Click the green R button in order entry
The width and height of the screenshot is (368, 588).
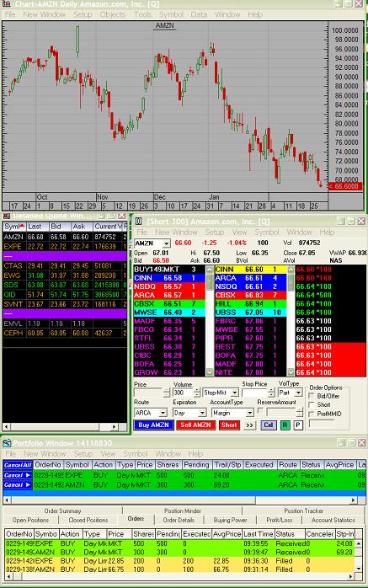285,425
